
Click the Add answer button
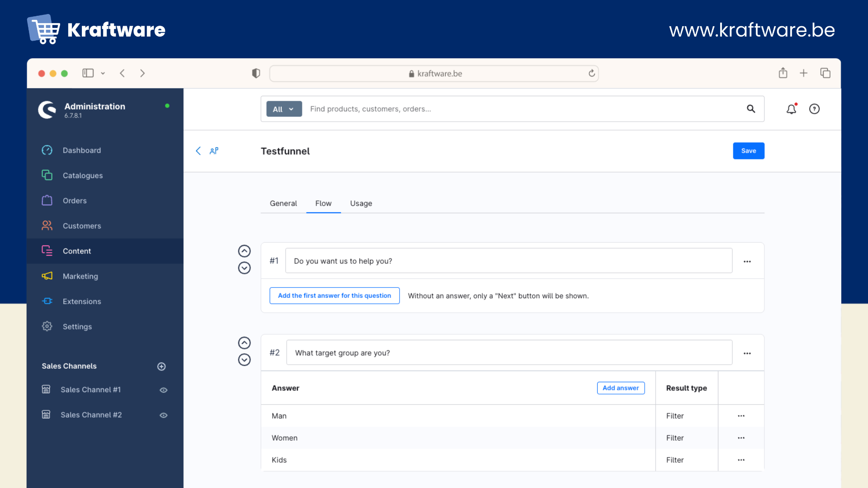pos(620,388)
